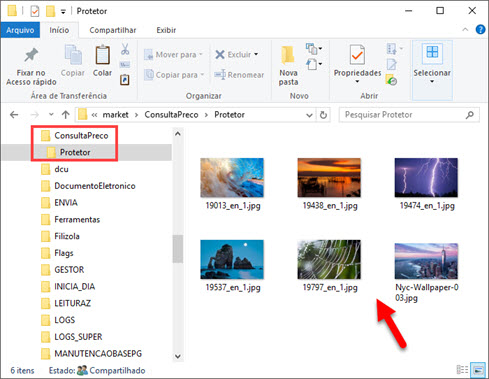Click the Copiar icon in ribbon
The height and width of the screenshot is (379, 489).
[x=73, y=55]
